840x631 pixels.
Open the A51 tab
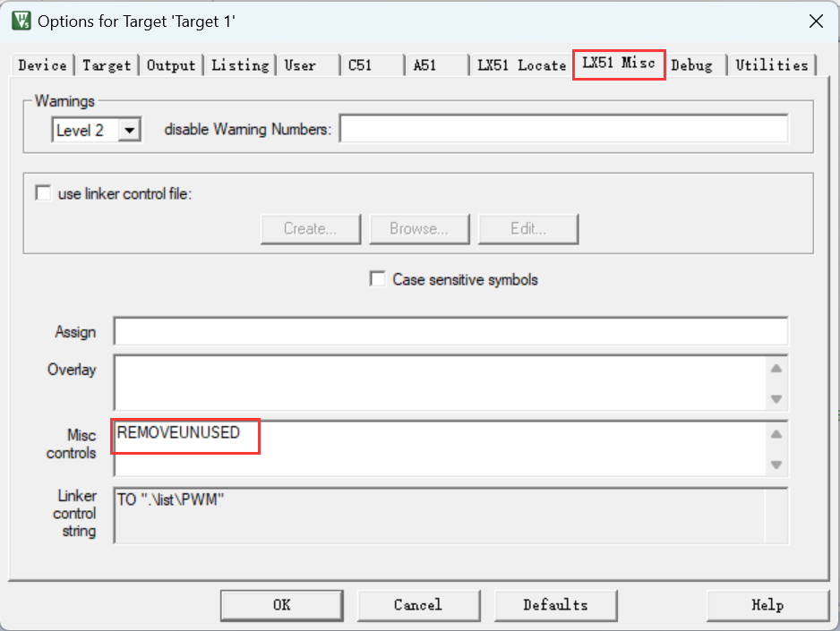[x=438, y=65]
